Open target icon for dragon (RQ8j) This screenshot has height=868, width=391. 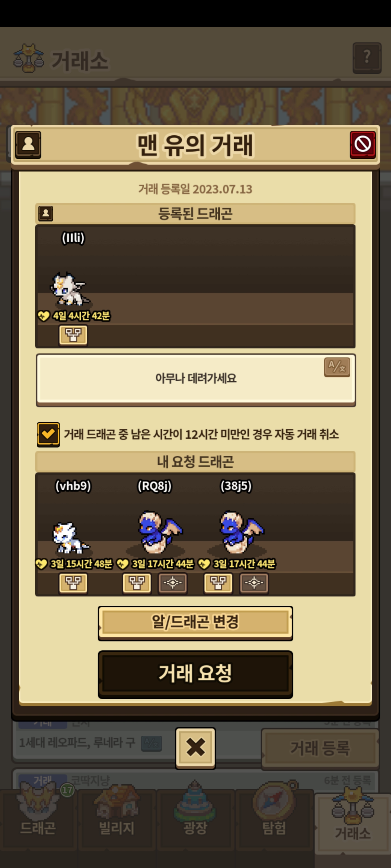coord(173,583)
